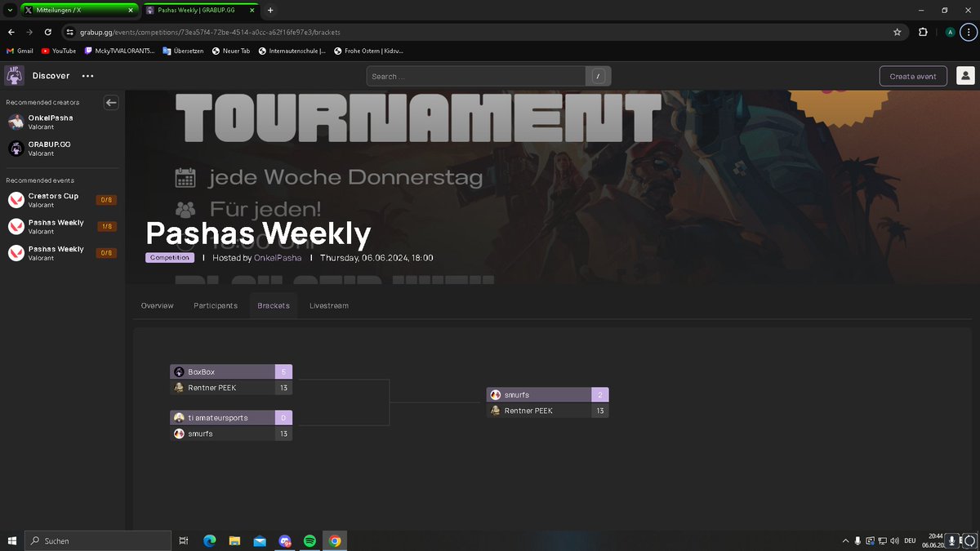Click the GRABUP.GG site logo in header
The height and width of the screenshot is (551, 980).
14,76
